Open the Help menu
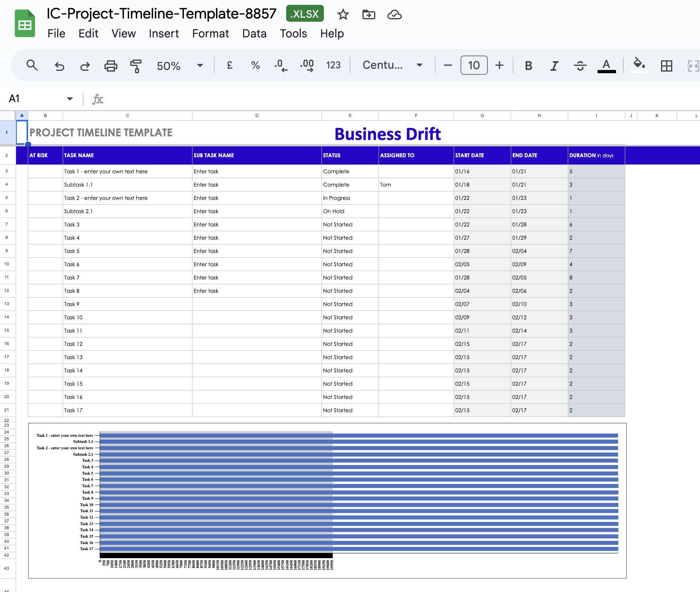The width and height of the screenshot is (700, 592). 332,34
